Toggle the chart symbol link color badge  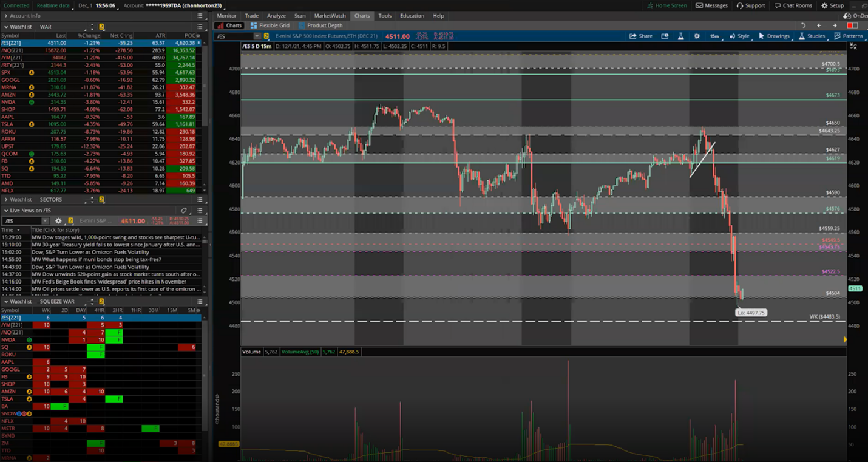(x=266, y=36)
